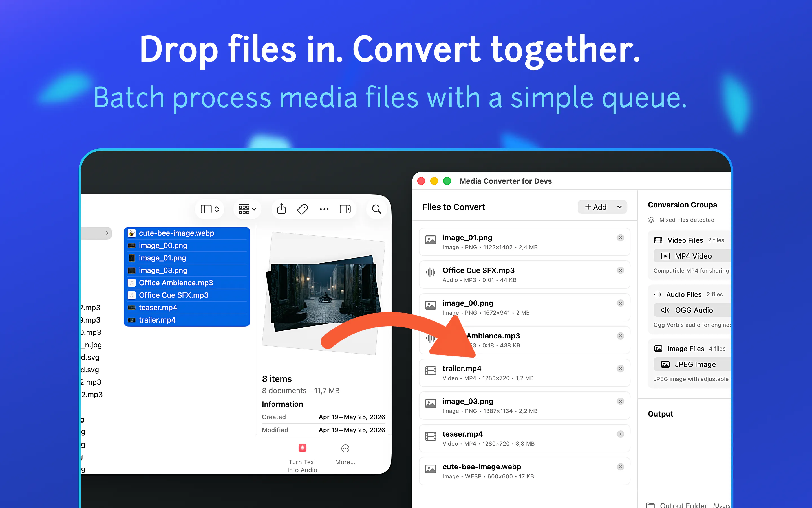Select trailer.mp4 in Finder list

point(187,320)
